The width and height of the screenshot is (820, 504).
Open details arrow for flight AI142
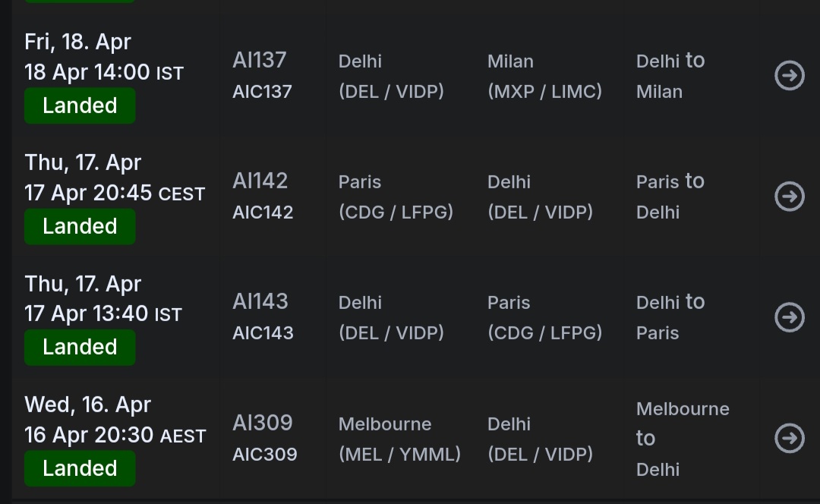click(x=789, y=197)
